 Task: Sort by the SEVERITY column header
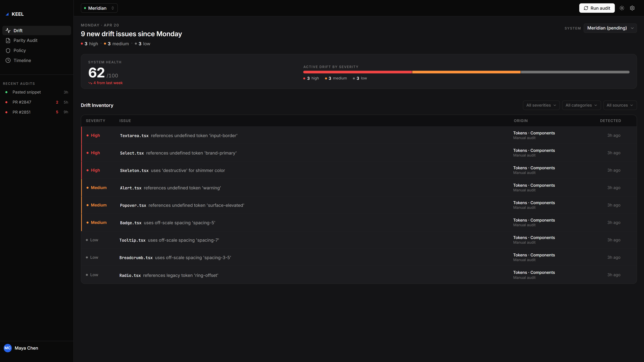(95, 121)
